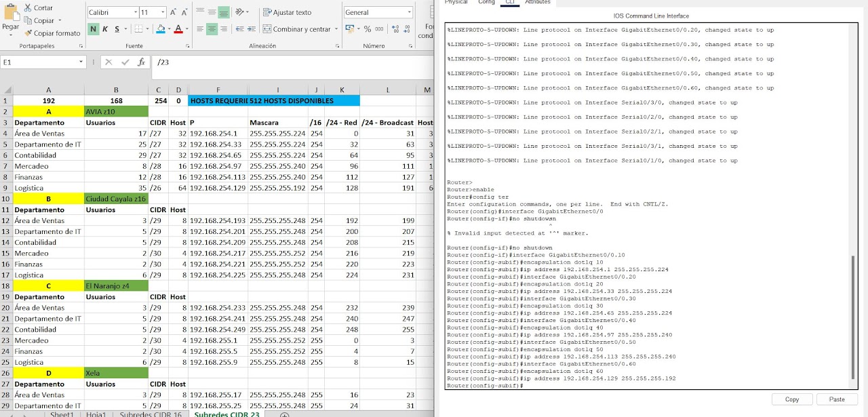
Task: Click cancel X icon in formula bar
Action: tap(109, 62)
